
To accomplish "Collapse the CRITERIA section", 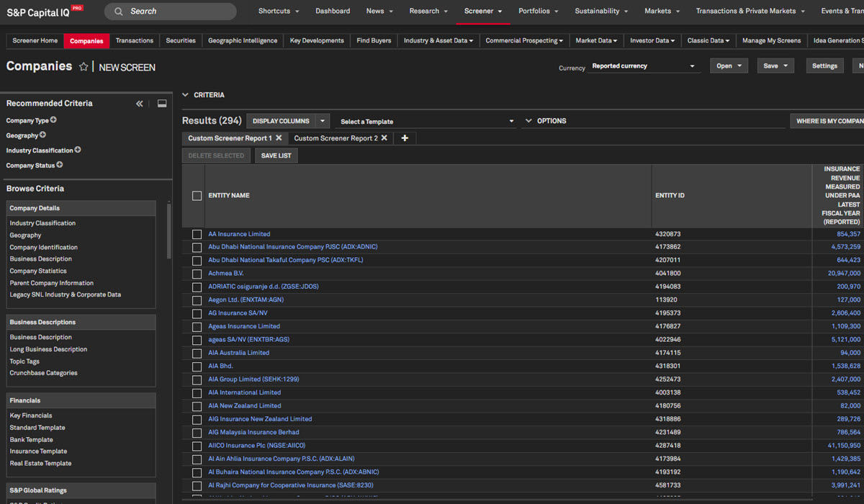I will pos(185,95).
